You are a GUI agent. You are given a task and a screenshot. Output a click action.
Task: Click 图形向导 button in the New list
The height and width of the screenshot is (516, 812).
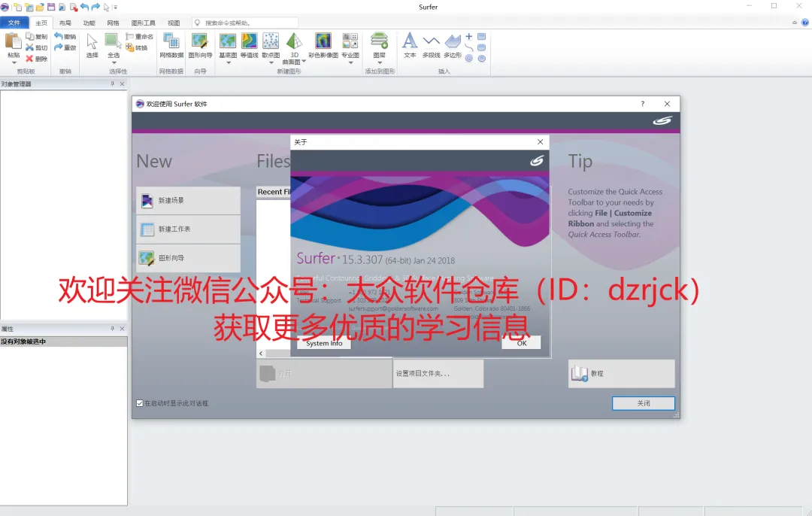(189, 258)
